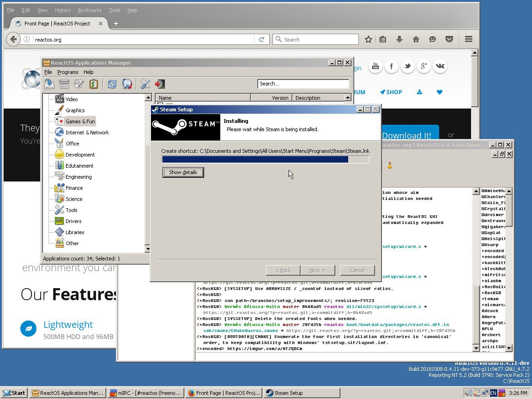Click the Install icon in Applications Manager toolbar
The height and width of the screenshot is (399, 532).
click(49, 84)
